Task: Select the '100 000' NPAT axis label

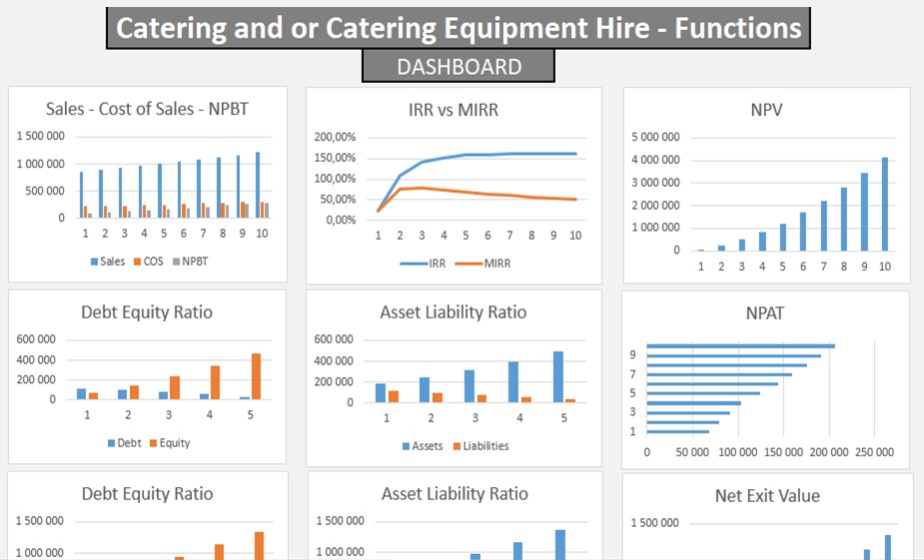Action: tap(738, 452)
